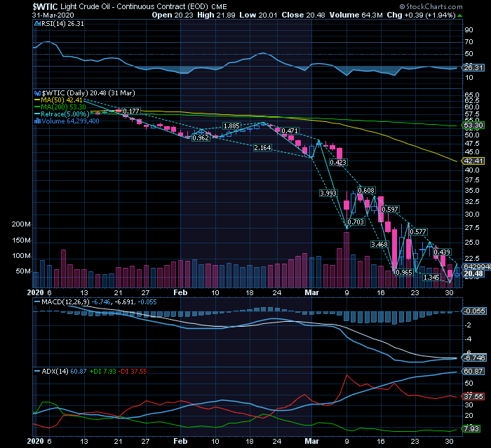Click the -DI 37.55 text in ADX legend

tap(133, 372)
